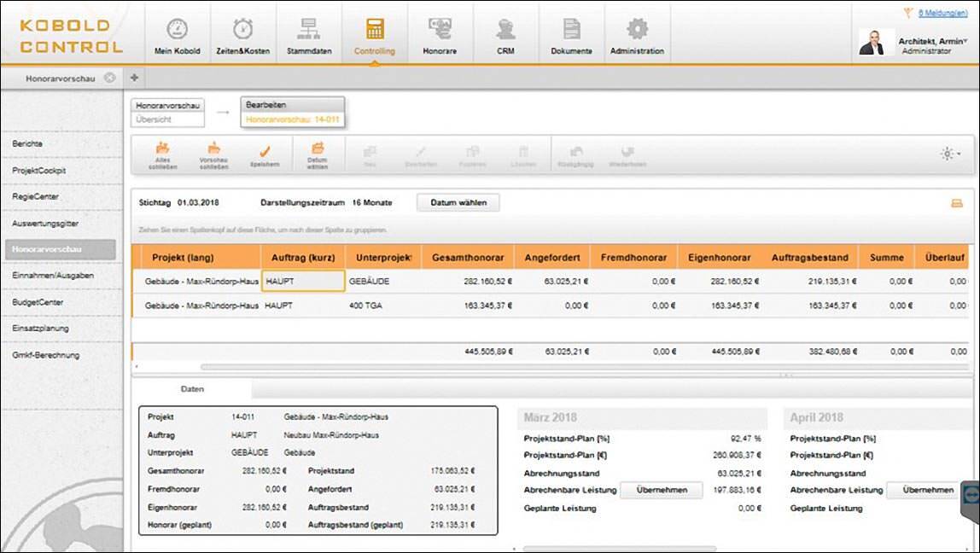Open the Honorare module
The image size is (980, 553).
440,36
